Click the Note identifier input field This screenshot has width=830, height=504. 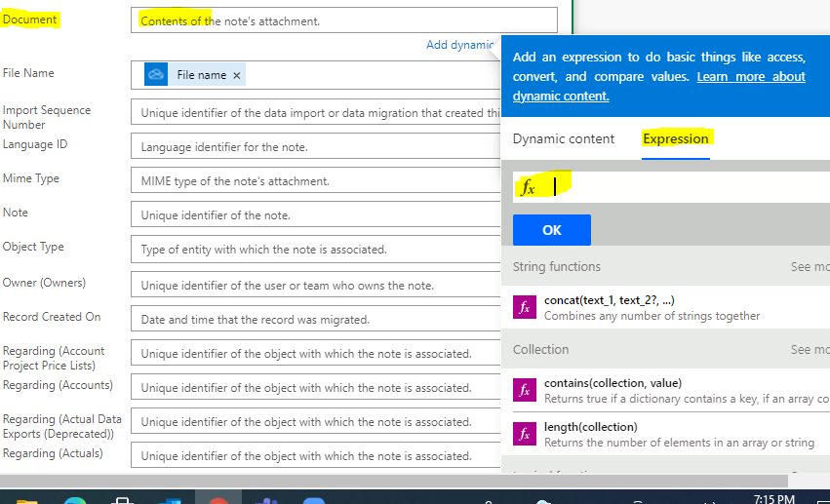(x=315, y=214)
